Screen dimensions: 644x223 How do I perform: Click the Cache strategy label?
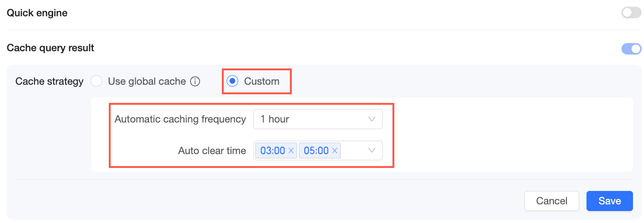(49, 81)
